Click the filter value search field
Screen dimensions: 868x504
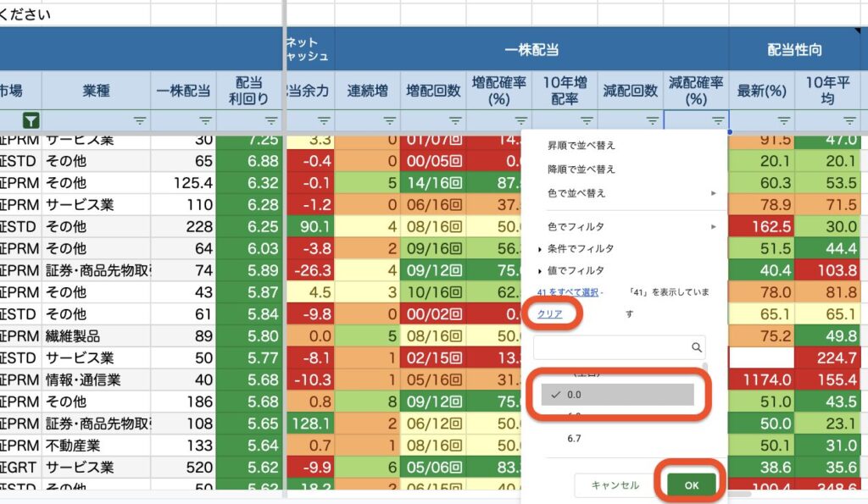(610, 347)
